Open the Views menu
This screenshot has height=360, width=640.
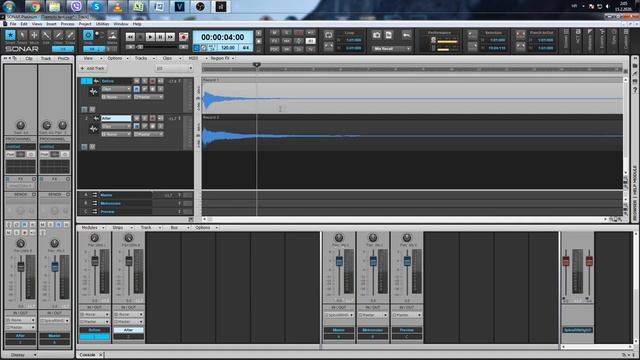click(x=37, y=24)
